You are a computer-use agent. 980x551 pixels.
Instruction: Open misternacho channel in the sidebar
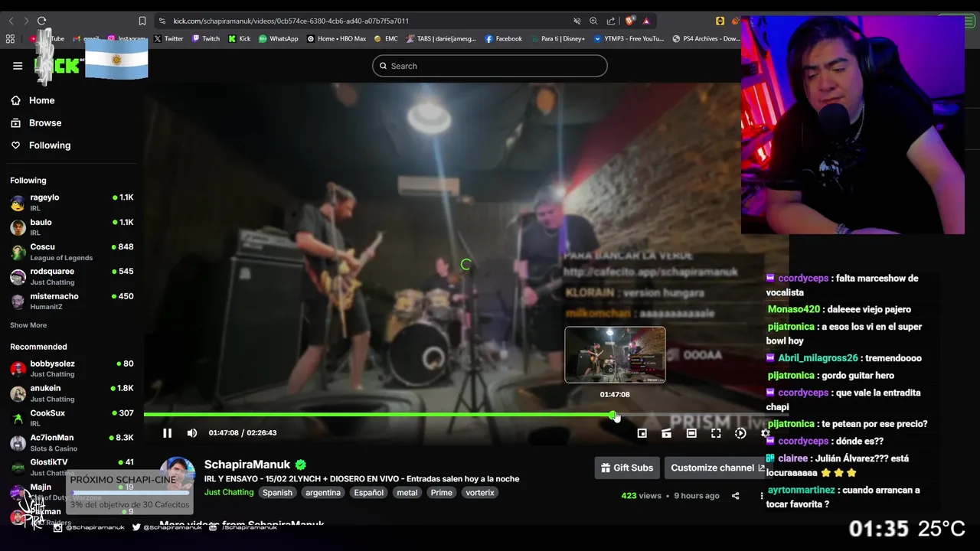[72, 301]
